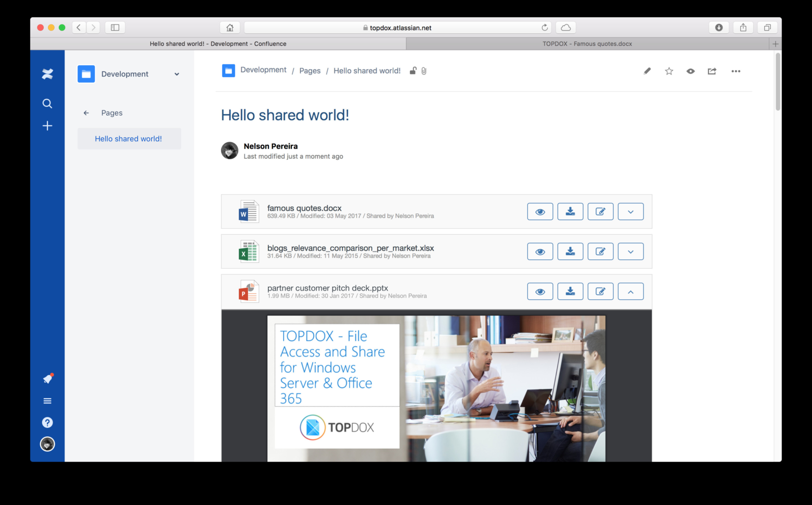This screenshot has width=812, height=505.
Task: Edit famous quotes.docx
Action: click(600, 212)
